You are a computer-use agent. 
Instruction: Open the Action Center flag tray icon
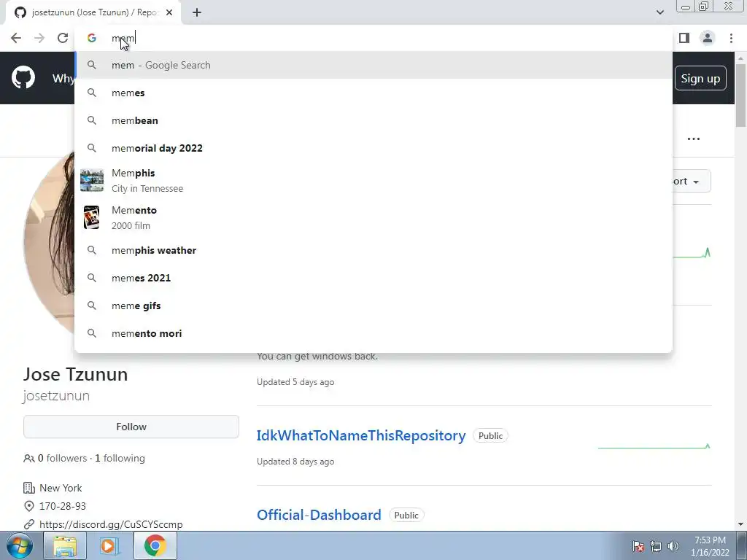pyautogui.click(x=638, y=546)
